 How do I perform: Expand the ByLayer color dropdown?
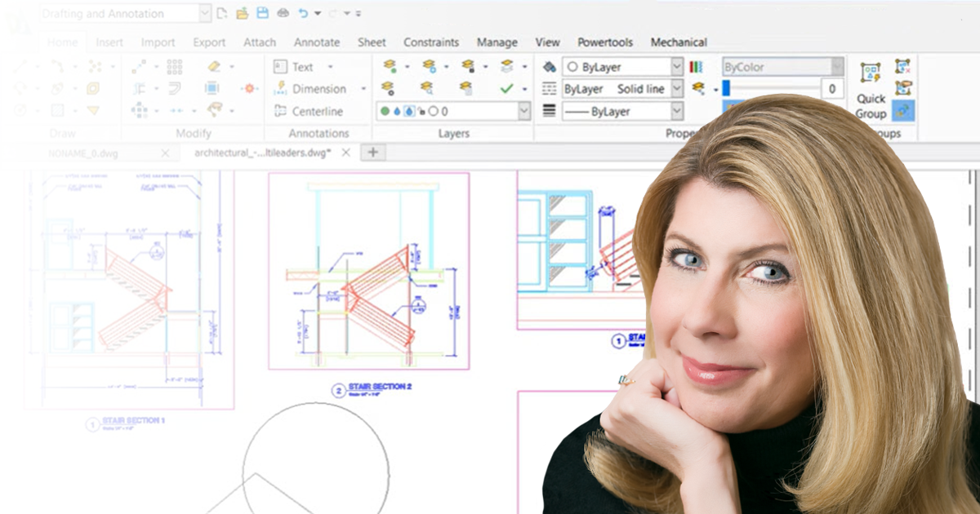[676, 67]
